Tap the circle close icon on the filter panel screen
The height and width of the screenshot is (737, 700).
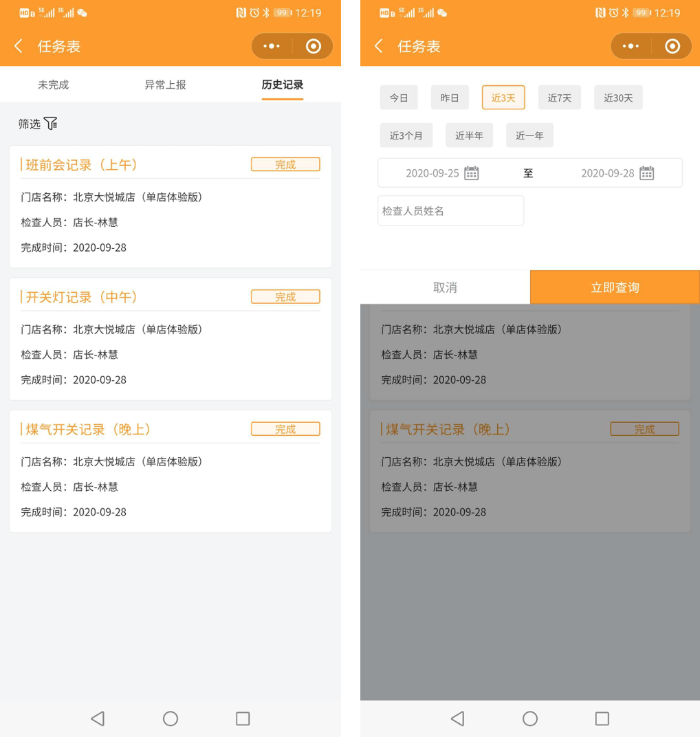[x=672, y=46]
